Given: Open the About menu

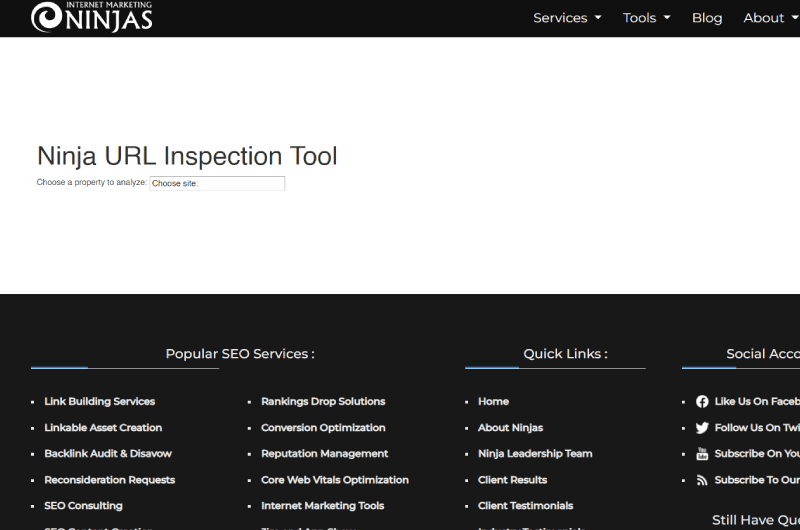Looking at the screenshot, I should (770, 18).
